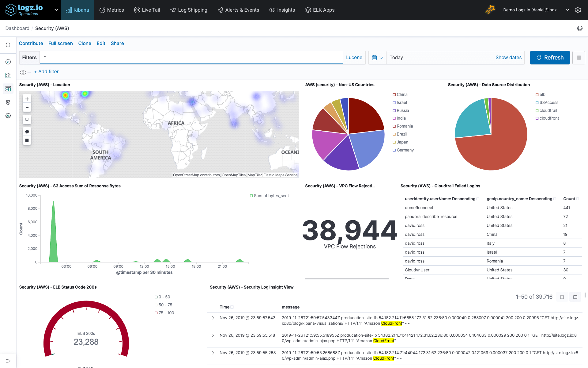The height and width of the screenshot is (368, 588).
Task: Switch to the Metrics tab
Action: pyautogui.click(x=112, y=10)
